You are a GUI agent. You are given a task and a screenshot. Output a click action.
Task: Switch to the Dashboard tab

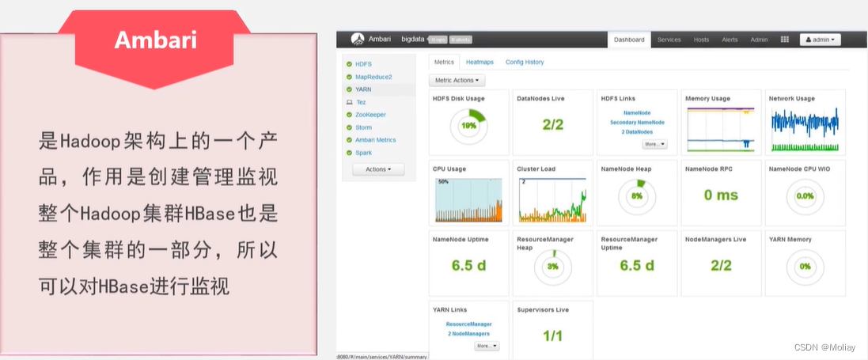coord(629,40)
